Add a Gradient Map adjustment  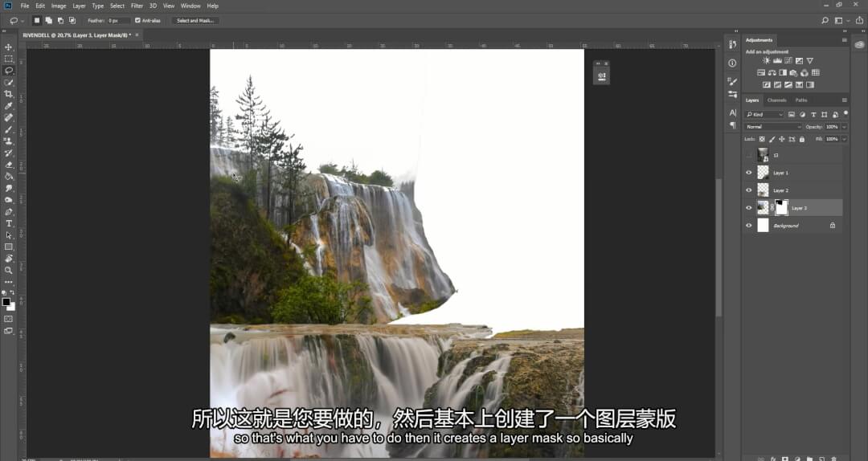tap(810, 85)
